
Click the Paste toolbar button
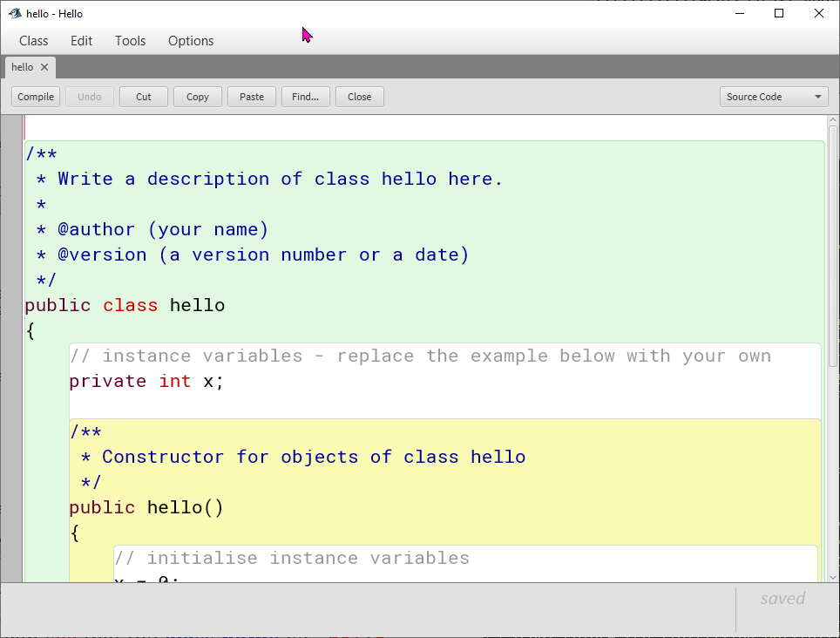(252, 97)
